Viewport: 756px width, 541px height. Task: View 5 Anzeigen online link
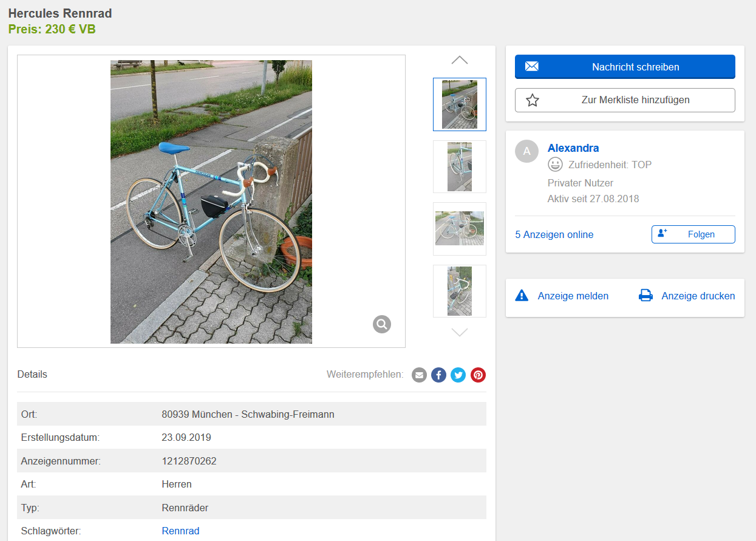[554, 234]
